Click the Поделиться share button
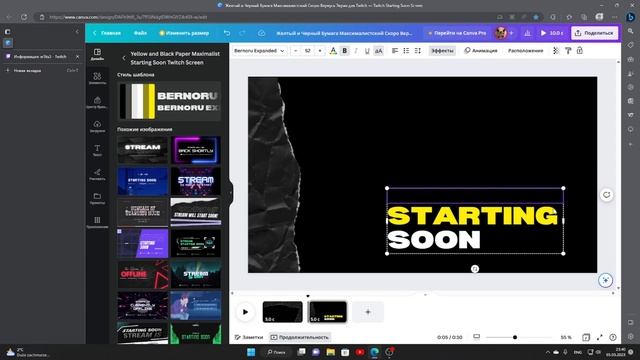 594,33
